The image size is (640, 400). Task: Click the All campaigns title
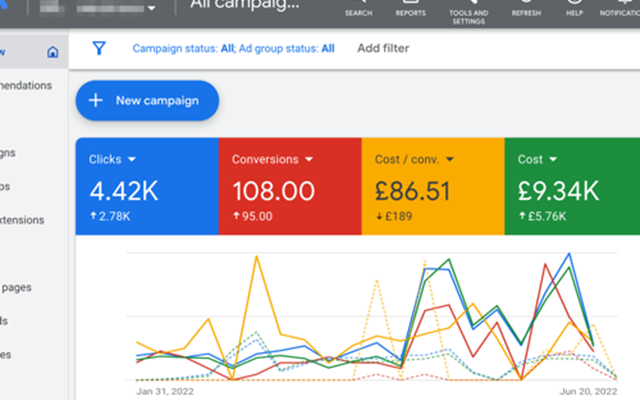245,5
